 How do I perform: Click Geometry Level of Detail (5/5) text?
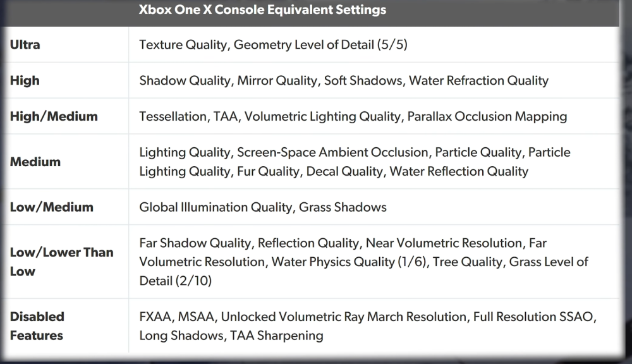coord(317,45)
